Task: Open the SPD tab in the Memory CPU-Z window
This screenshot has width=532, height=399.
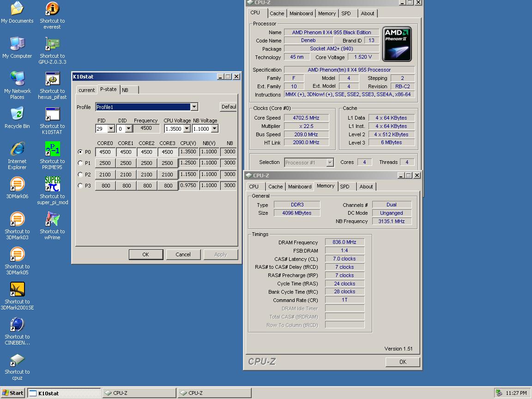Action: 345,187
